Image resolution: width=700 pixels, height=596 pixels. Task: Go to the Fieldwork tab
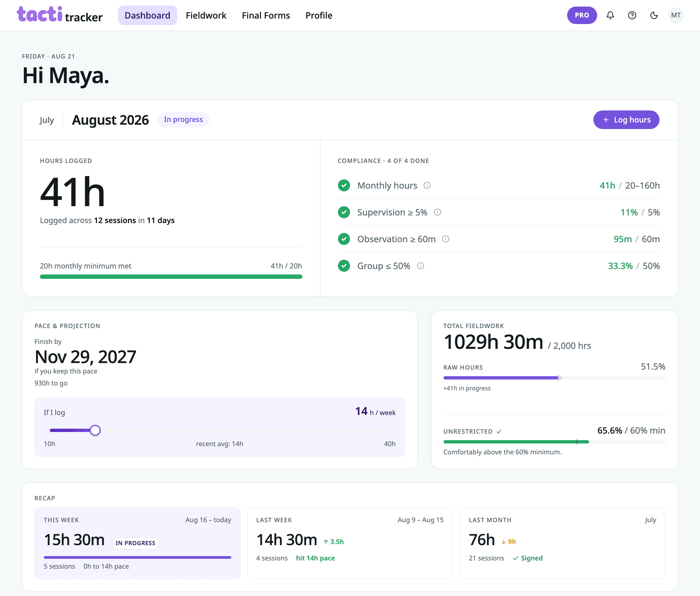pos(206,15)
